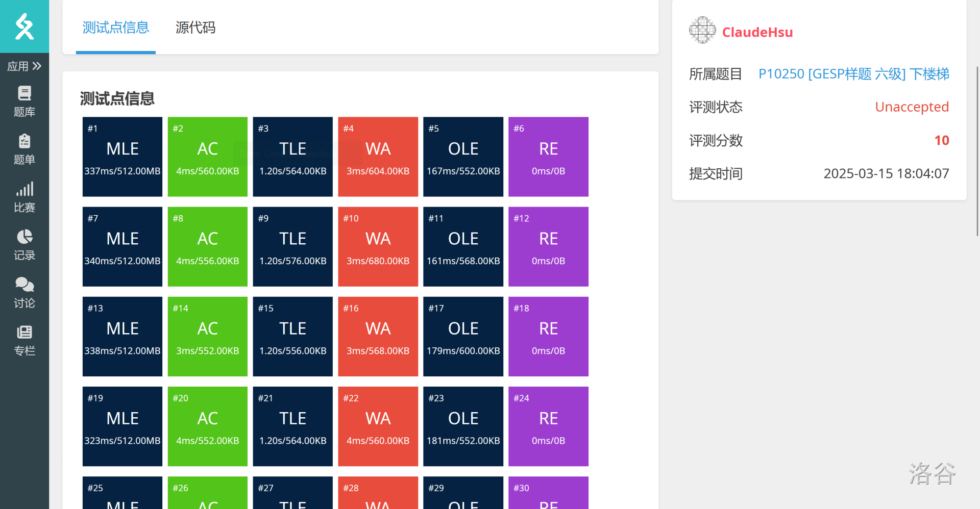Image resolution: width=980 pixels, height=509 pixels.
Task: Select test case #29 tile
Action: click(x=463, y=493)
